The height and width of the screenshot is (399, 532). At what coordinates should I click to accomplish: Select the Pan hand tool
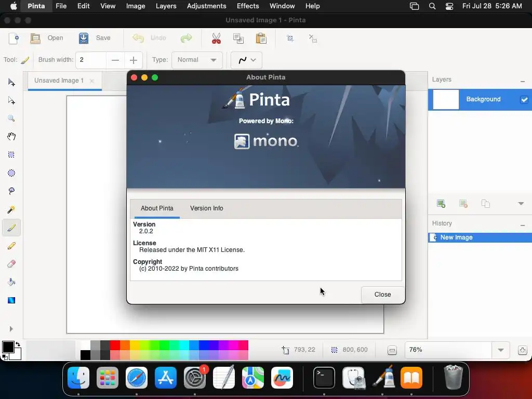click(x=11, y=137)
